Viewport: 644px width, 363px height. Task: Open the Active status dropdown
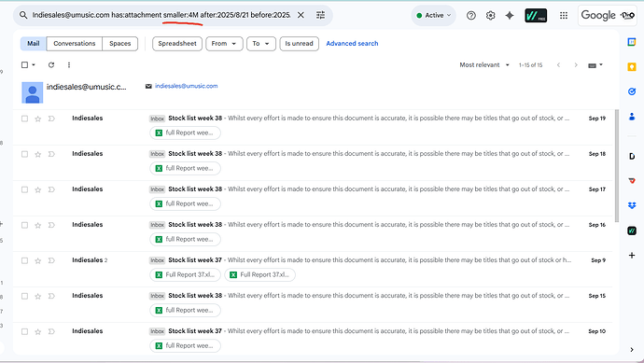point(434,15)
